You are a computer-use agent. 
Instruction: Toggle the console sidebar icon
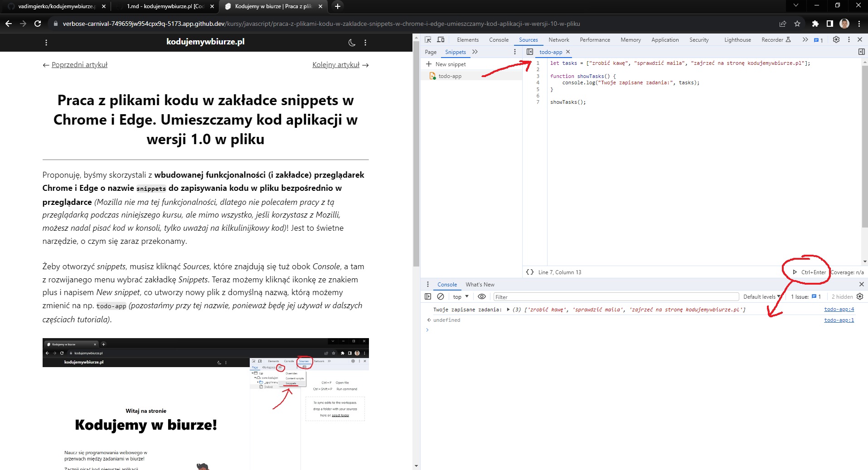[x=428, y=296]
